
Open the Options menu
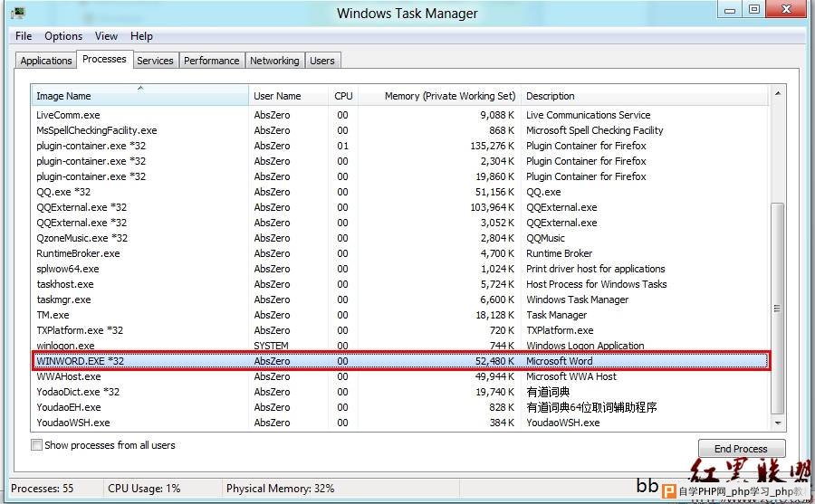tap(63, 36)
